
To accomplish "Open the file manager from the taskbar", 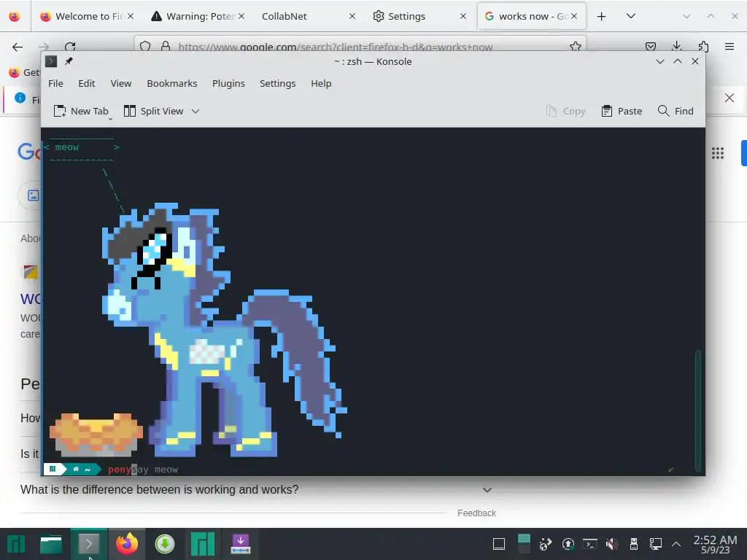I will click(x=51, y=544).
